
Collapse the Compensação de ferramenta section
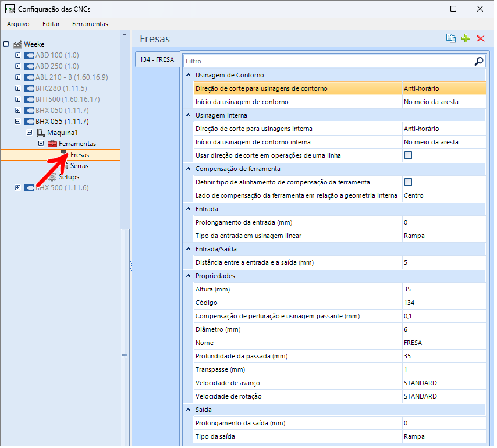pyautogui.click(x=189, y=169)
